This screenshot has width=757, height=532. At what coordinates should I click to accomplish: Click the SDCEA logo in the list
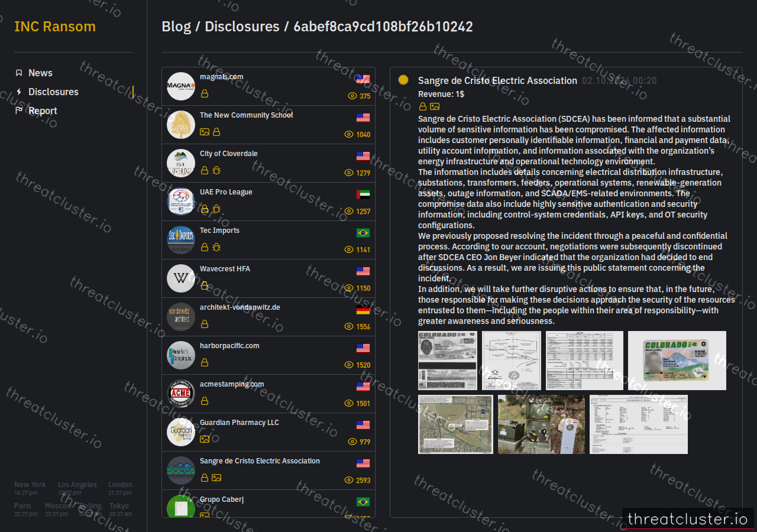pos(181,471)
